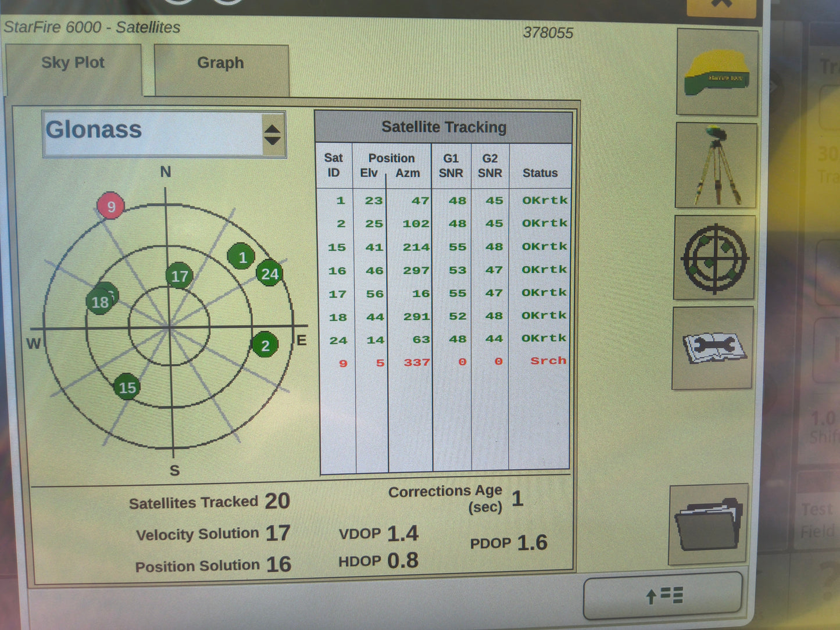Image resolution: width=840 pixels, height=630 pixels.
Task: Switch to the Graph tab
Action: (x=220, y=62)
